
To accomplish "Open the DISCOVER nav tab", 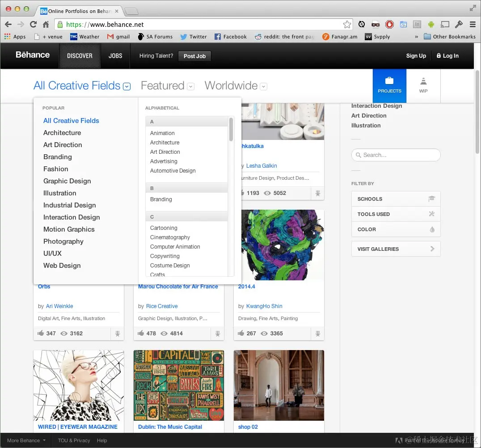I will coord(80,56).
